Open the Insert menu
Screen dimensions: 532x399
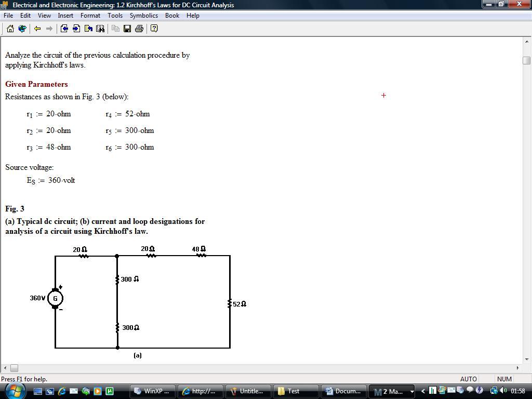[65, 16]
